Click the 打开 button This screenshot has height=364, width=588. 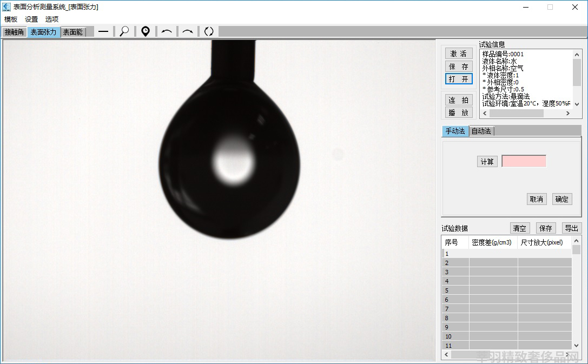point(459,79)
